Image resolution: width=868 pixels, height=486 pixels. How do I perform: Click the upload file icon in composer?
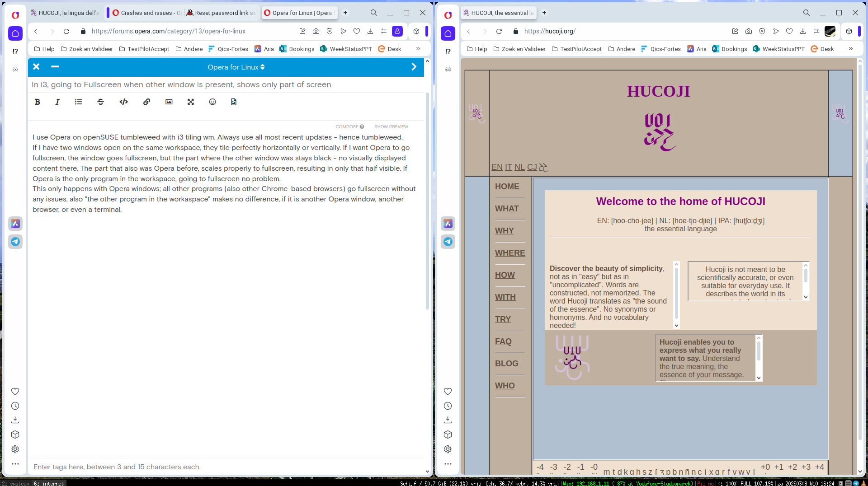click(x=234, y=102)
